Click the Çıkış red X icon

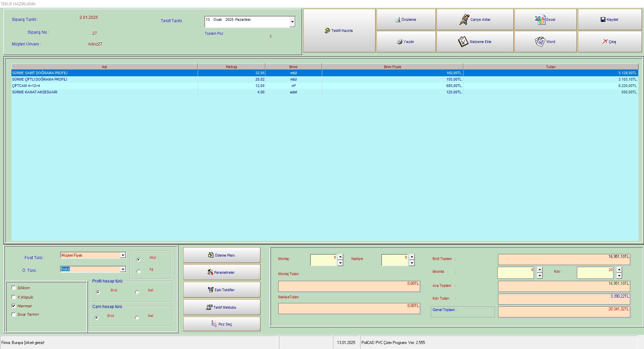coord(605,42)
